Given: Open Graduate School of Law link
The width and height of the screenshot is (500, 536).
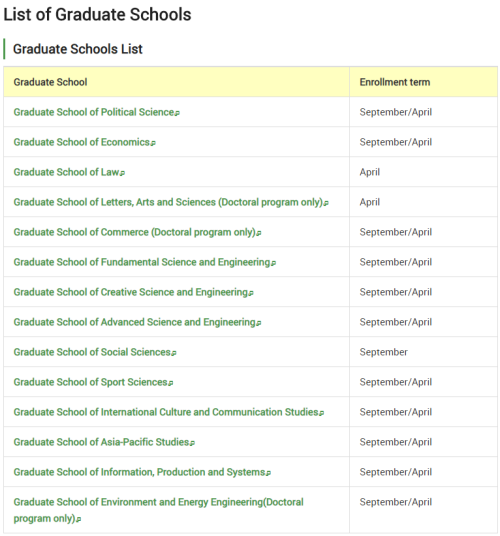Looking at the screenshot, I should [69, 172].
